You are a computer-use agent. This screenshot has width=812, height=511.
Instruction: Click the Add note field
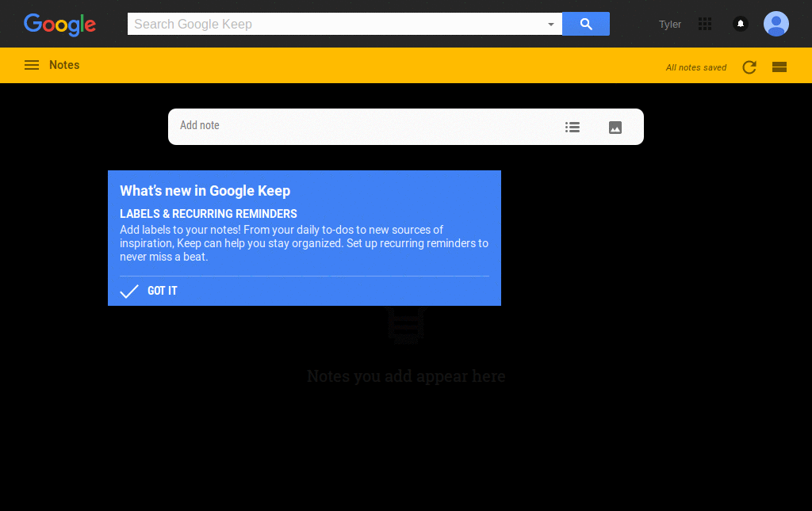(405, 127)
